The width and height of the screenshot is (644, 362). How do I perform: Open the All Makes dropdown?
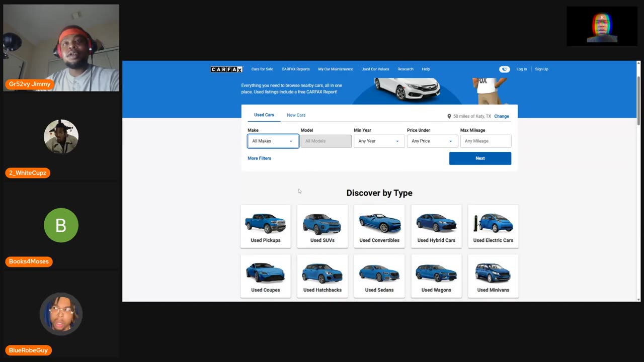273,141
